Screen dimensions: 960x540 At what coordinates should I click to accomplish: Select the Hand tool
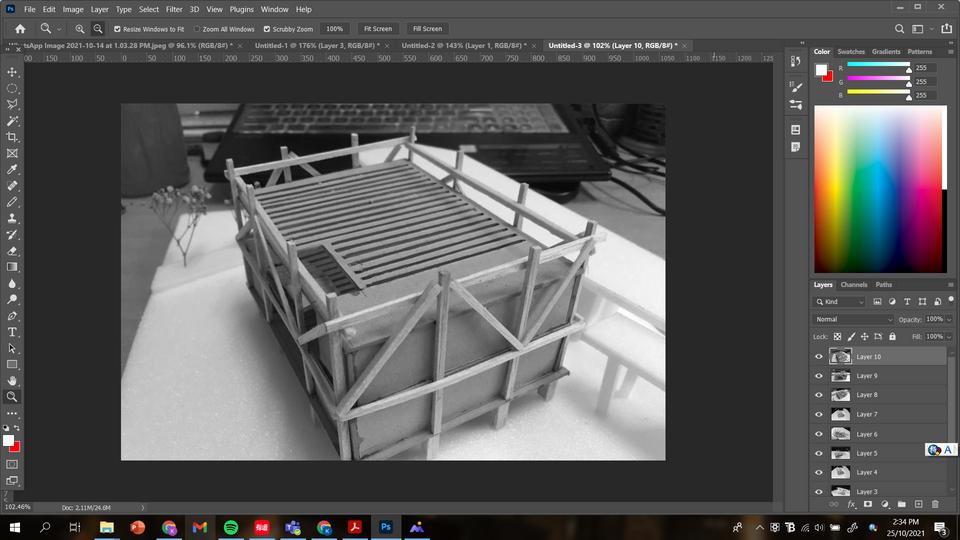(x=12, y=380)
